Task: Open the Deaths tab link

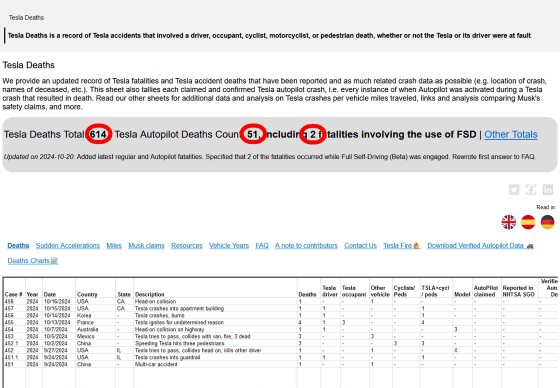Action: 18,245
